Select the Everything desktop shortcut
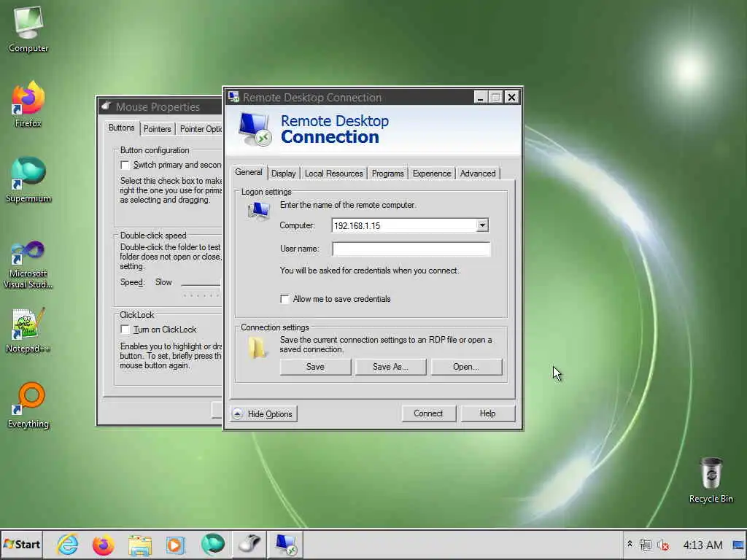 click(x=28, y=405)
